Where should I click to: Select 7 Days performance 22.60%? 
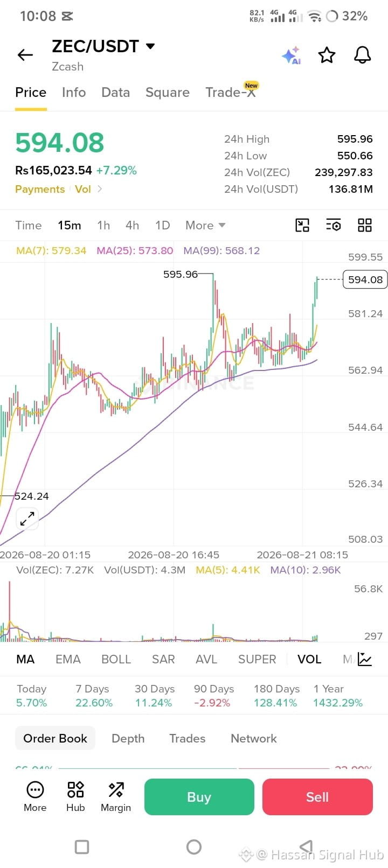[x=94, y=696]
